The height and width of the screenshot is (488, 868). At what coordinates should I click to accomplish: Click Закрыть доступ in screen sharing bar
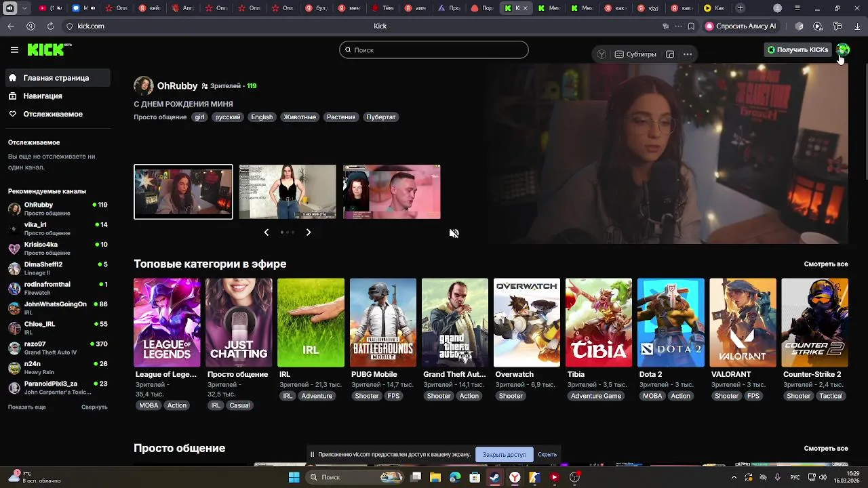click(x=504, y=455)
